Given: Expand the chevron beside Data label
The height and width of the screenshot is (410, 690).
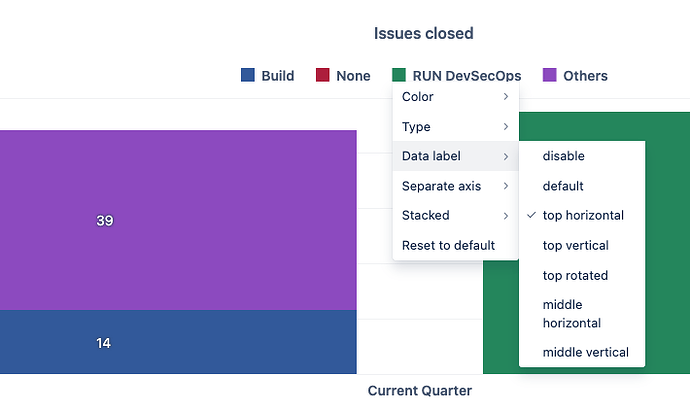Looking at the screenshot, I should click(x=506, y=156).
